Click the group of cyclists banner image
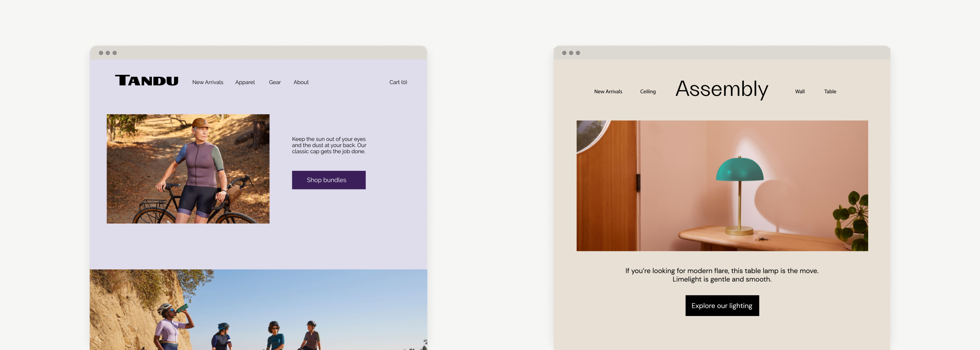Viewport: 980px width, 350px height. point(258,309)
